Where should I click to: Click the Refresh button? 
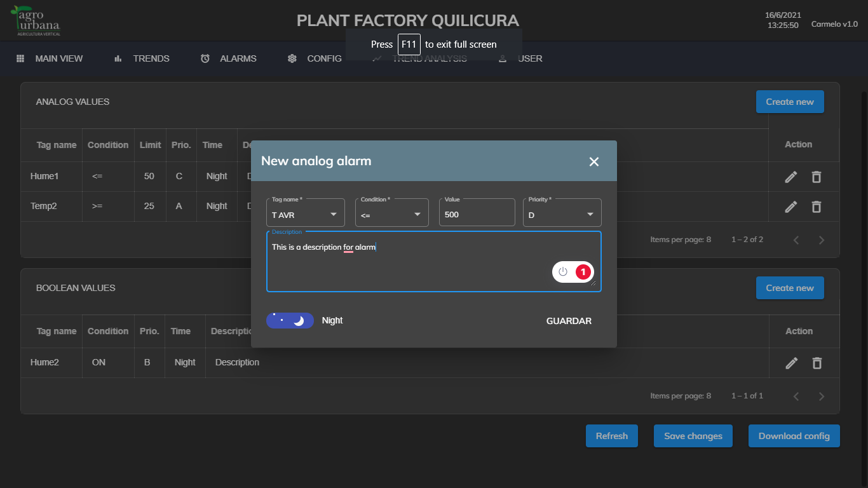click(612, 436)
